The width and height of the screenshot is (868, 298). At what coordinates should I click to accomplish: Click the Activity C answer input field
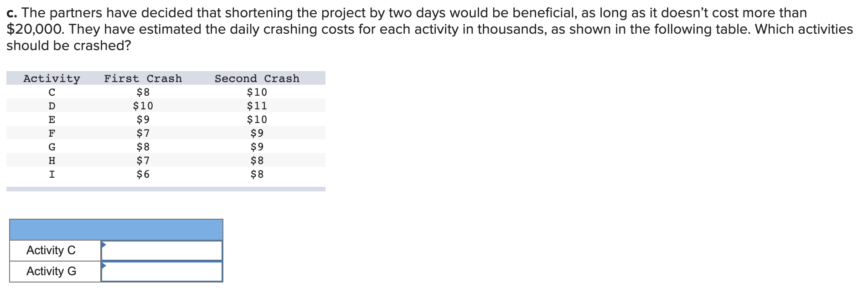(x=161, y=250)
